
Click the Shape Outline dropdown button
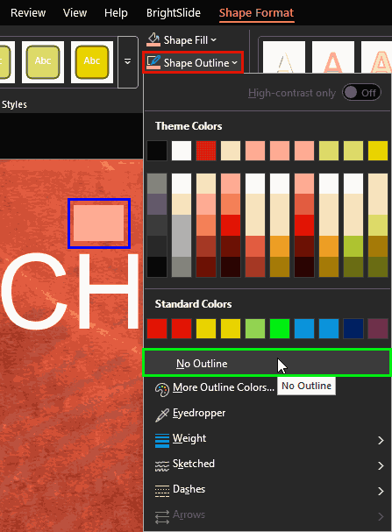(x=192, y=62)
